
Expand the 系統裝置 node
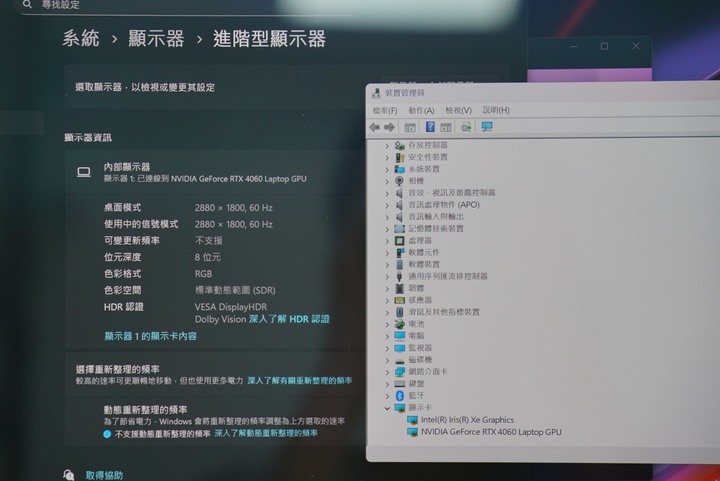tap(387, 169)
